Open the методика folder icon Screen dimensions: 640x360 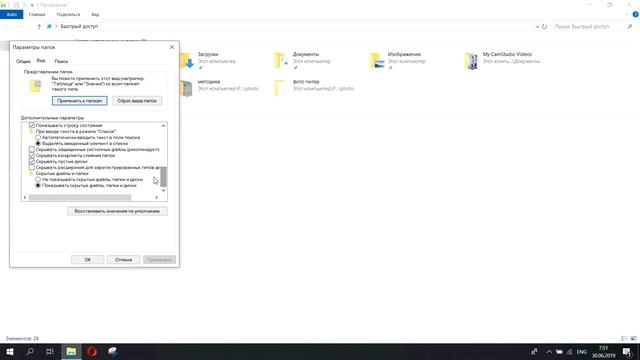pyautogui.click(x=186, y=88)
